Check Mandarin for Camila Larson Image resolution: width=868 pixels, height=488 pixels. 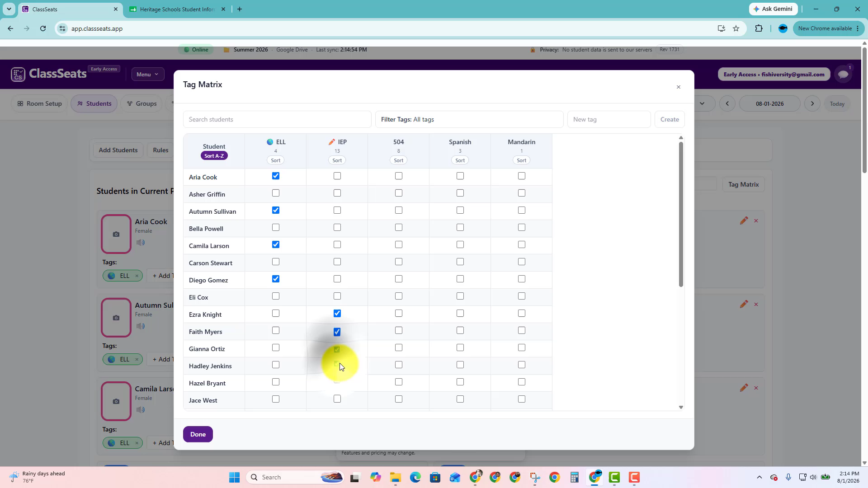pyautogui.click(x=522, y=244)
